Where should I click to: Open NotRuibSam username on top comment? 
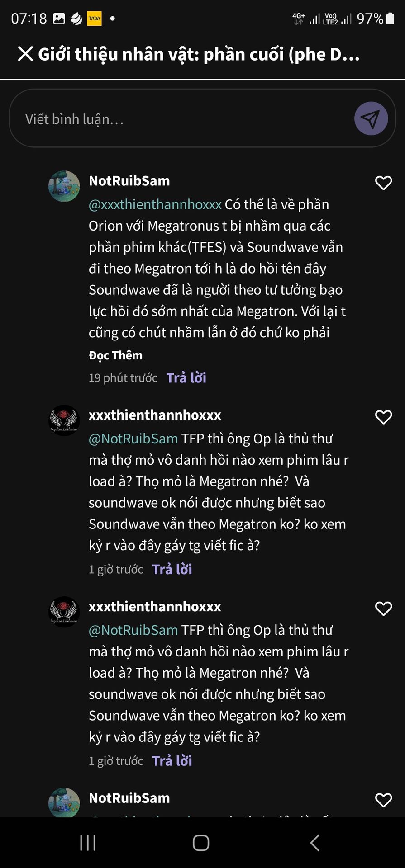(x=129, y=181)
